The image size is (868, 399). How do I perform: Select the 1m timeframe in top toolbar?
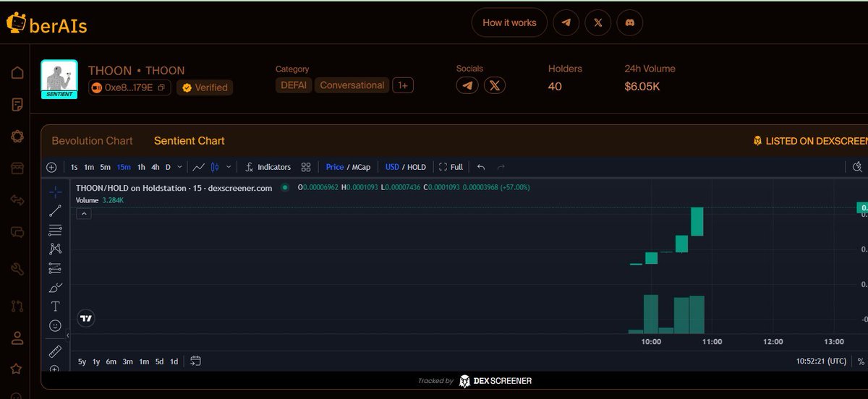pos(89,167)
